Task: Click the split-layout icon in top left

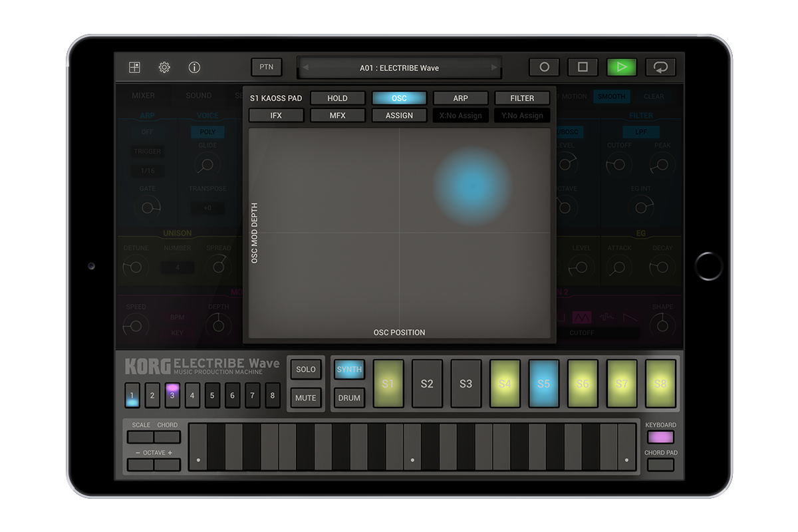Action: (x=133, y=67)
